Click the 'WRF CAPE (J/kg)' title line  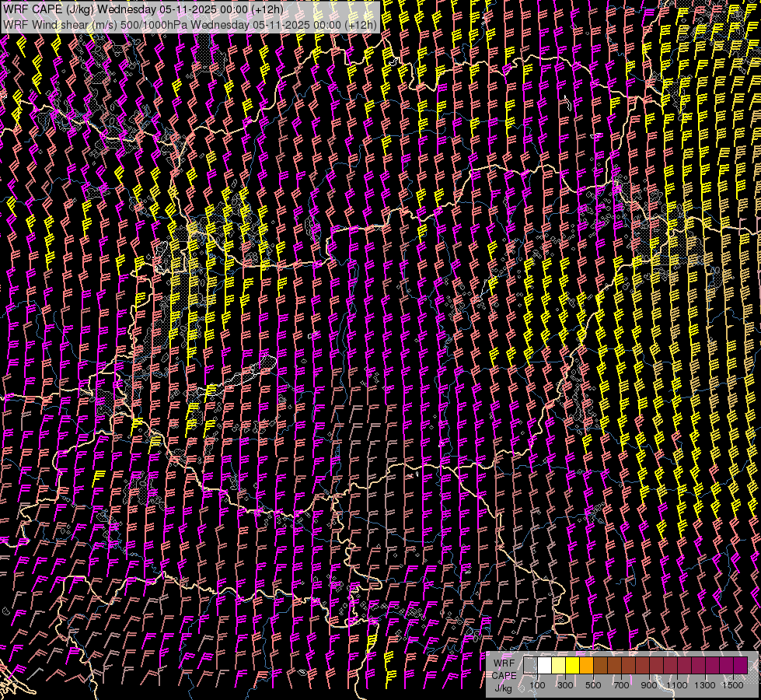click(143, 9)
